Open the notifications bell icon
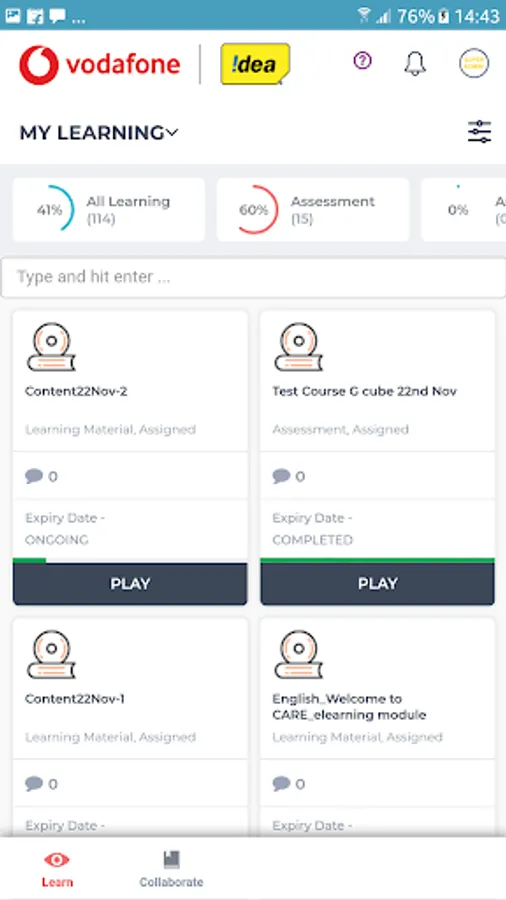Image resolution: width=506 pixels, height=900 pixels. (415, 63)
